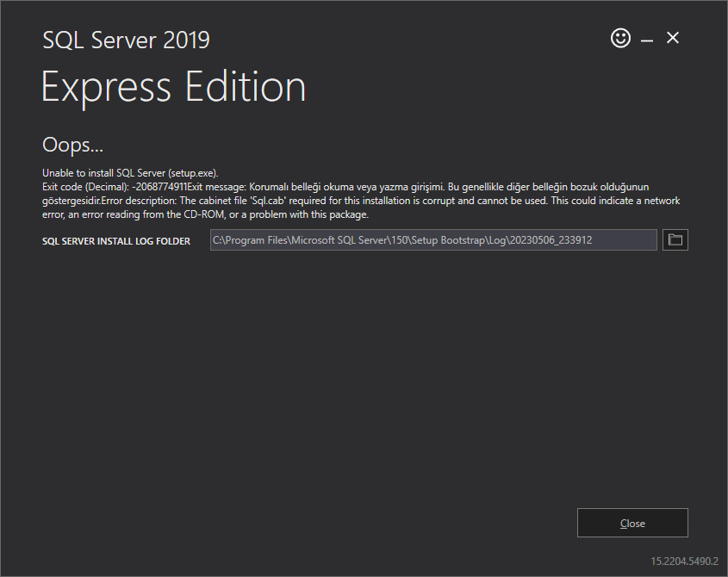The width and height of the screenshot is (728, 577).
Task: Click the 'SQL Server 2019' title text
Action: (x=126, y=40)
